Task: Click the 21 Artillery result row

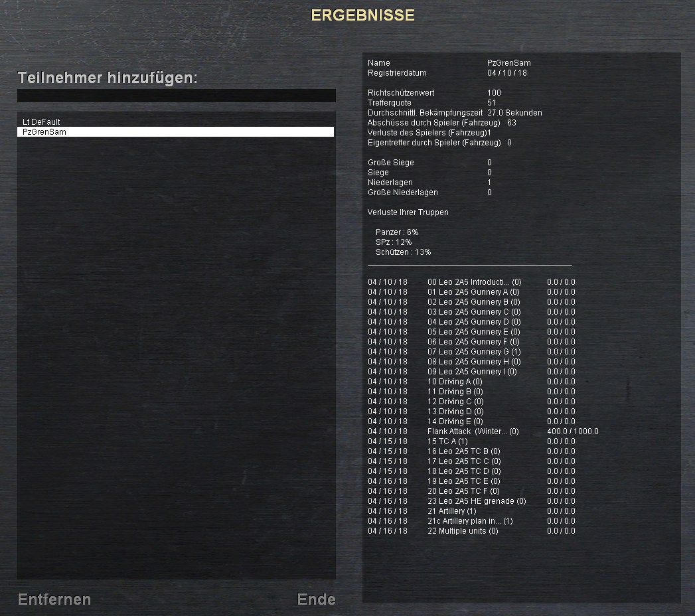Action: point(451,511)
